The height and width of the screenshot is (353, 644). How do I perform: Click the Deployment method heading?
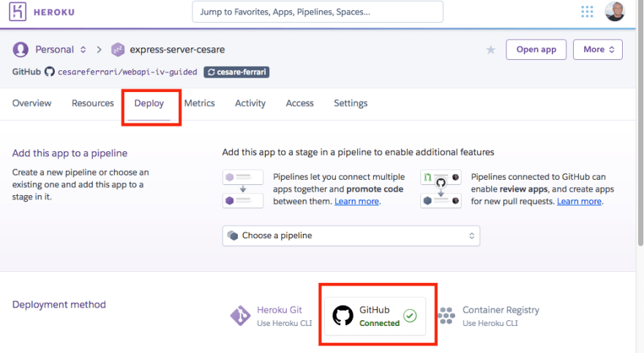click(59, 305)
